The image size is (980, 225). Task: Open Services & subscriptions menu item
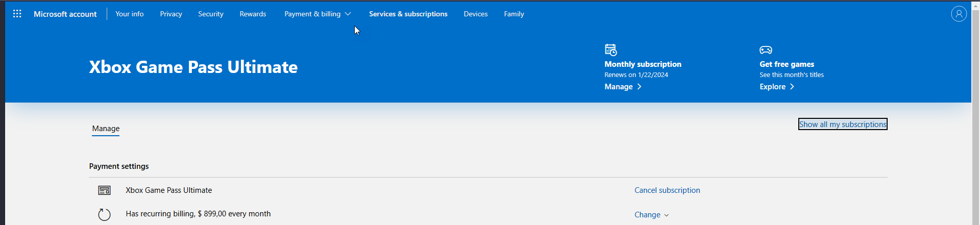pyautogui.click(x=408, y=14)
